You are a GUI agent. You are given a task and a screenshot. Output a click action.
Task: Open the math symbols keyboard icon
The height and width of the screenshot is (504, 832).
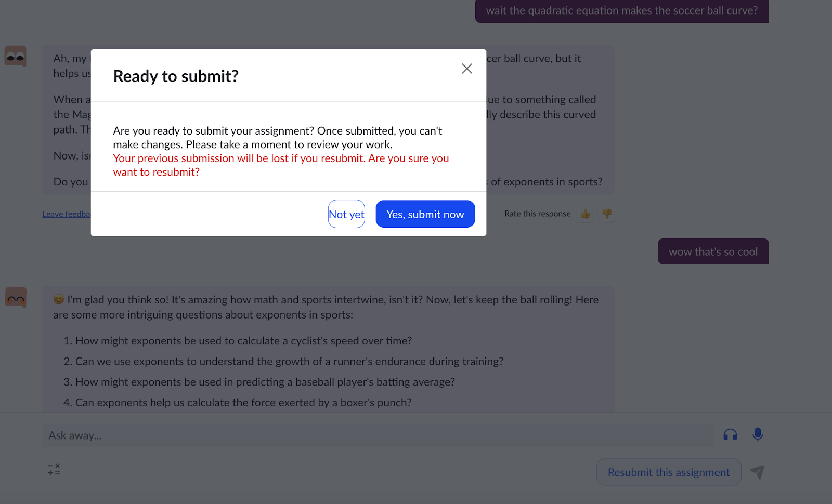54,470
